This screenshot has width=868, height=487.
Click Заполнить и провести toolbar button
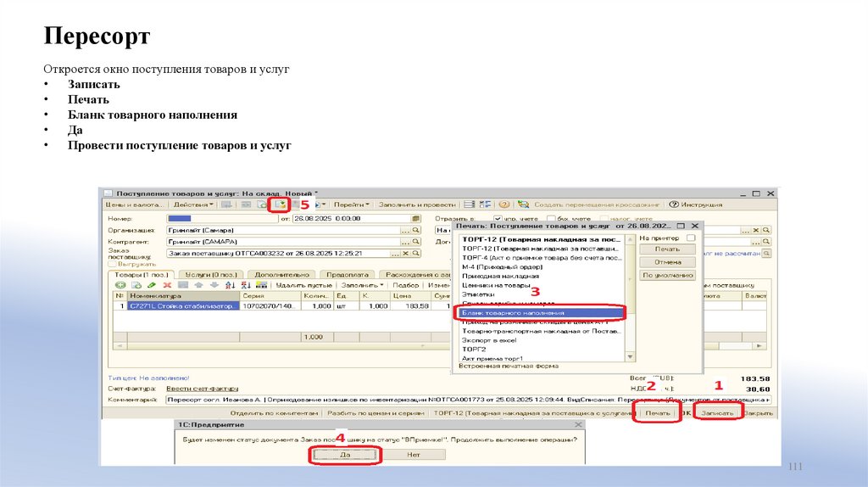[x=417, y=204]
